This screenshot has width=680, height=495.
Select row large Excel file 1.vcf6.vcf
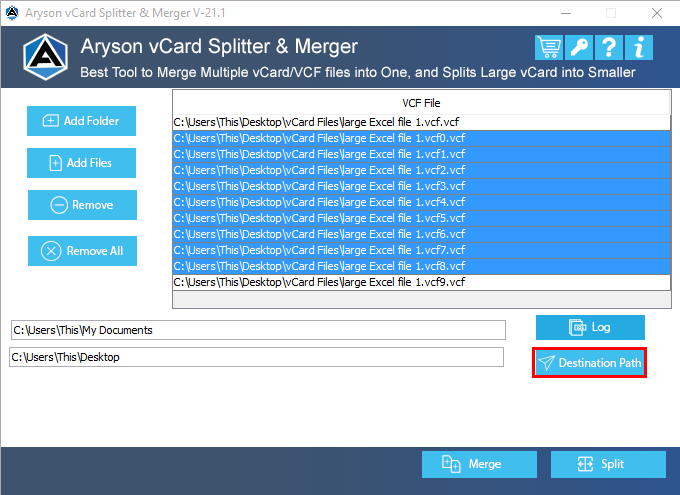pos(422,234)
